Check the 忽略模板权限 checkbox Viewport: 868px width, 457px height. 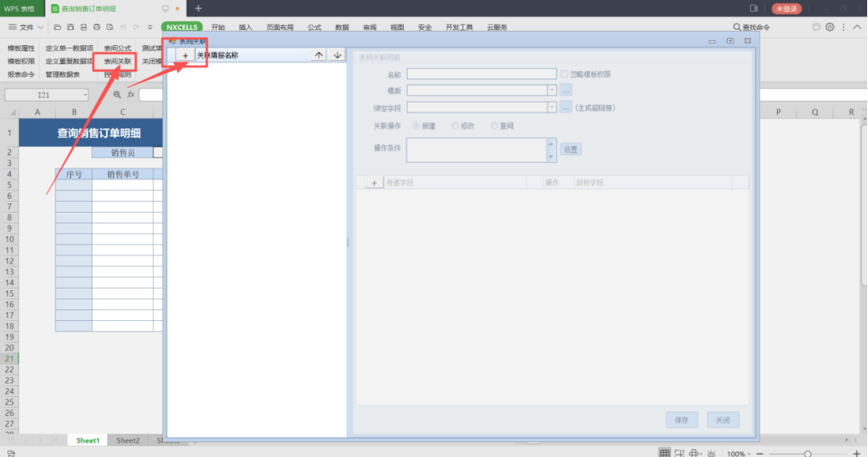(565, 74)
